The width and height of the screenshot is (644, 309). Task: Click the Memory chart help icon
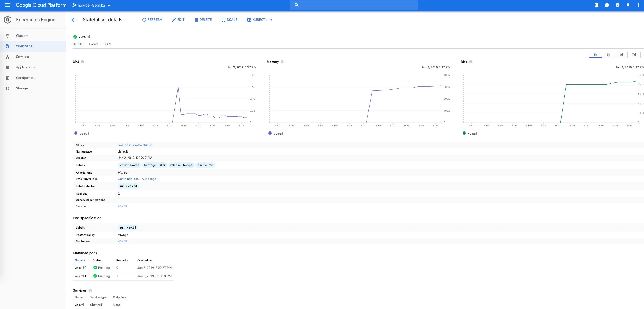tap(282, 62)
